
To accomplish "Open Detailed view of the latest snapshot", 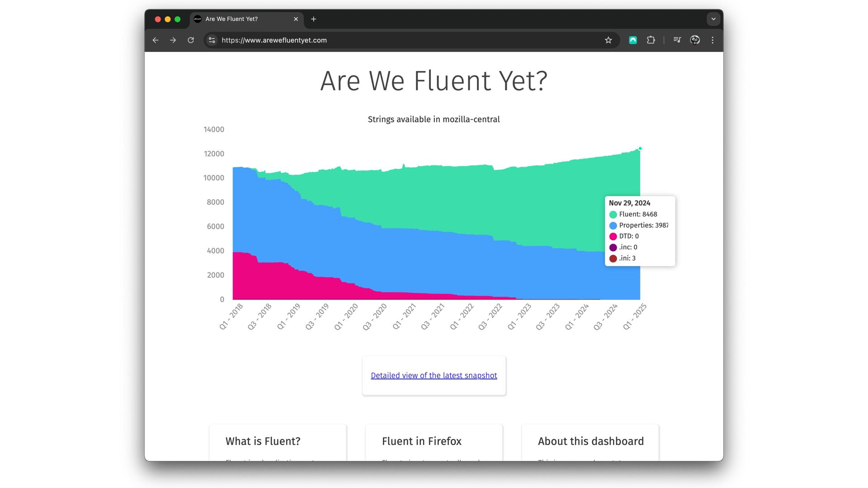I will click(434, 375).
